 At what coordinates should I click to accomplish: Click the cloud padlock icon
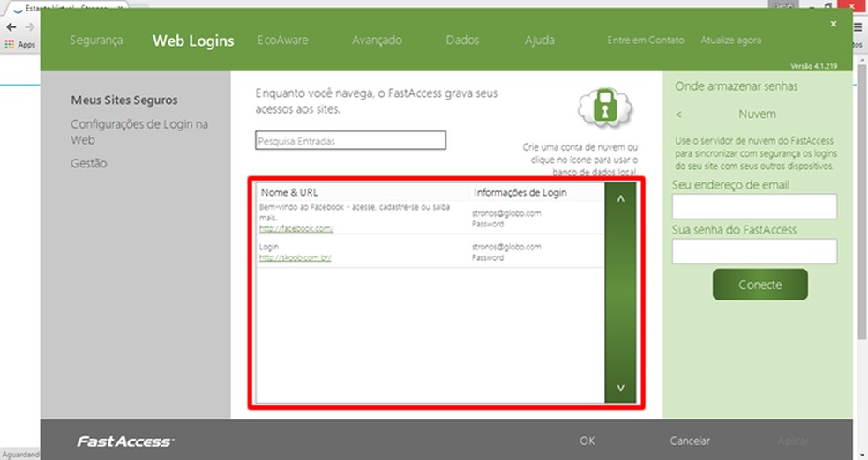tap(604, 107)
